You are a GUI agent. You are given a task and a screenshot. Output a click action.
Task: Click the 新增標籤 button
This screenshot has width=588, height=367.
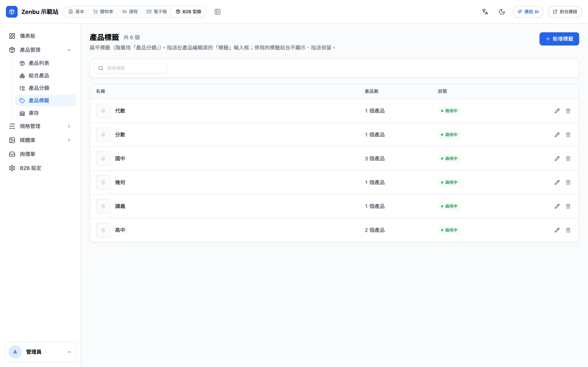(x=559, y=39)
